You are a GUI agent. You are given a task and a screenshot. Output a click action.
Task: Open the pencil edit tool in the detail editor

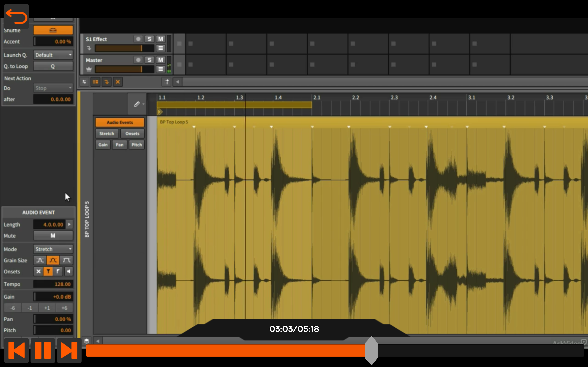(x=138, y=104)
